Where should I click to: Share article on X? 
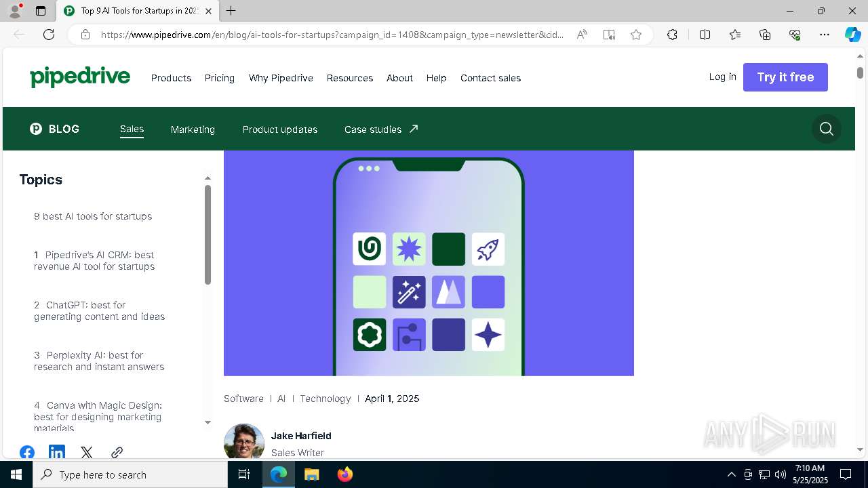87,452
